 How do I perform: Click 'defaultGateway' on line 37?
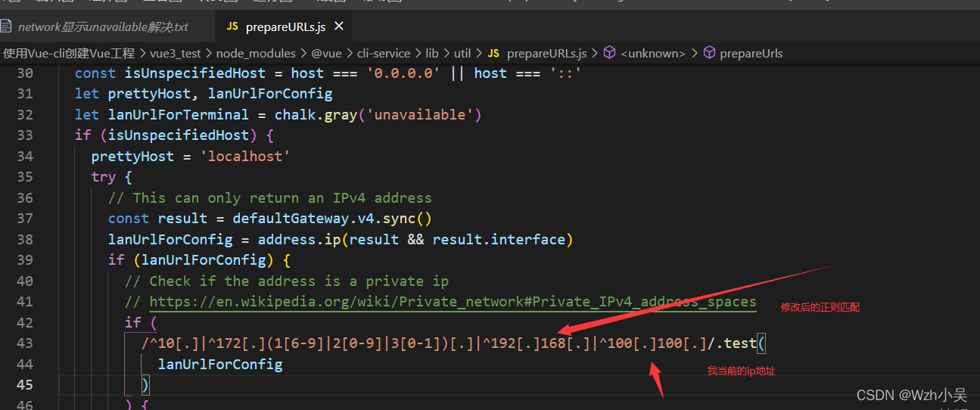[x=291, y=219]
